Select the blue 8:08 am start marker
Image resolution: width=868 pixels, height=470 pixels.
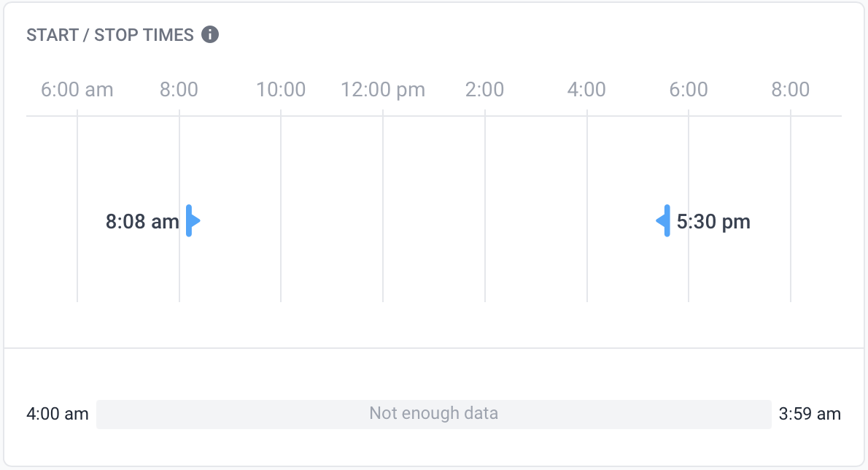click(x=193, y=221)
